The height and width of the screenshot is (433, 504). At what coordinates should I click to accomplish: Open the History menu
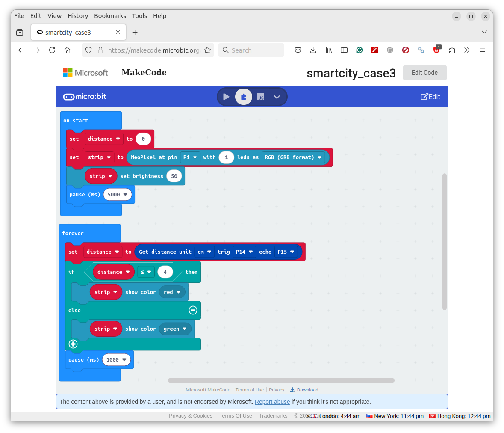[x=78, y=16]
